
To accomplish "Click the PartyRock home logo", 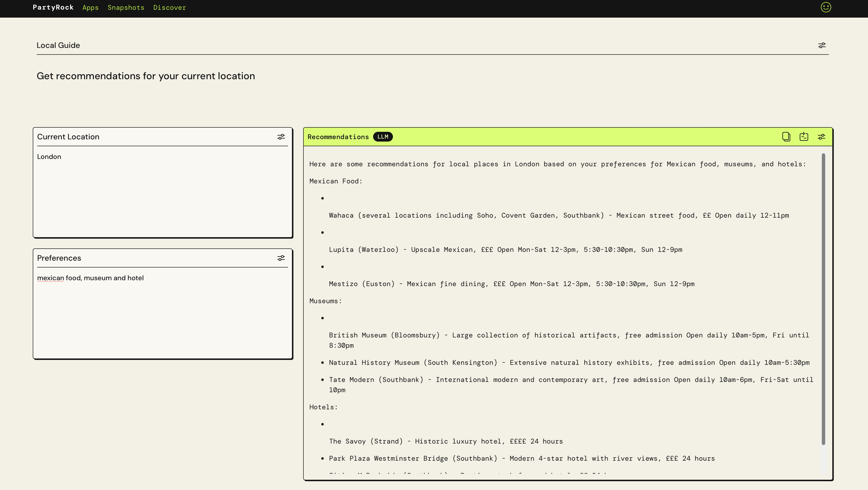I will coord(53,7).
